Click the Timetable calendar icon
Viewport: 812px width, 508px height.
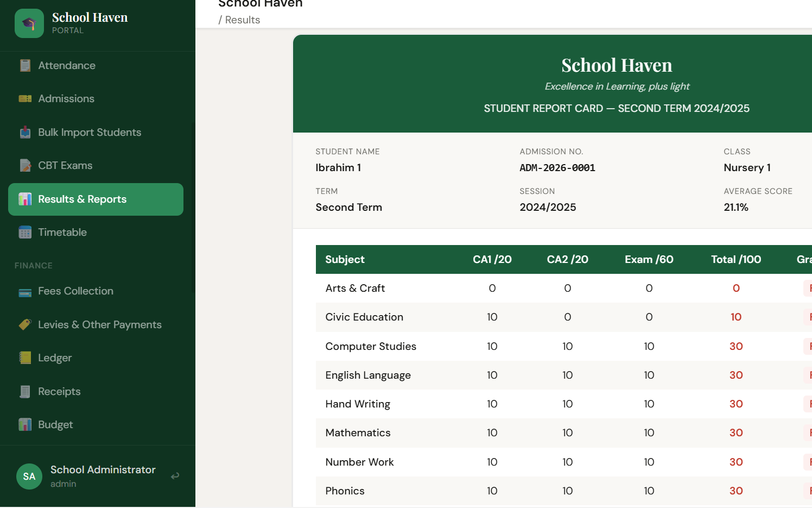25,233
